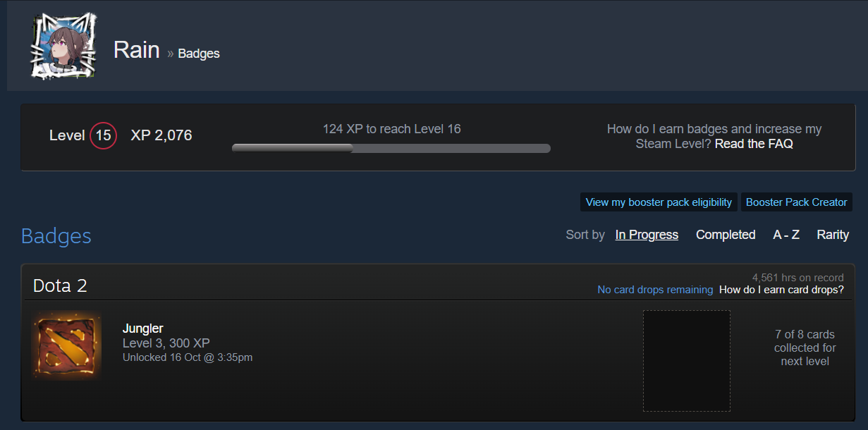Click the Jungler badge name
Viewport: 868px width, 430px height.
[x=143, y=328]
